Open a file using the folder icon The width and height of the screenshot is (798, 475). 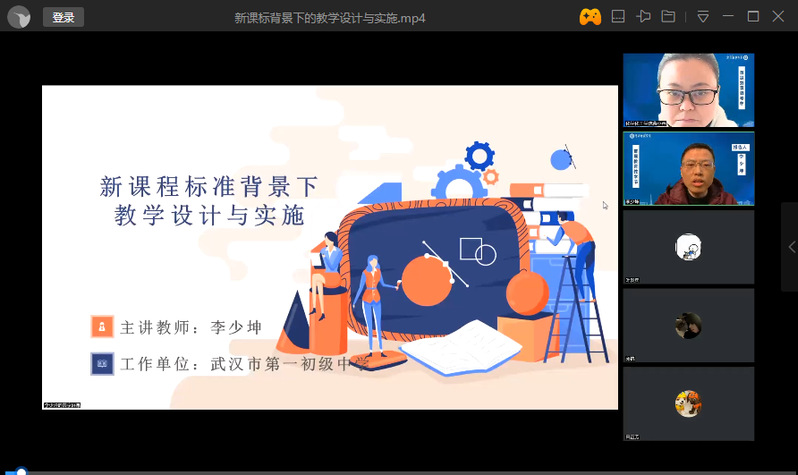pyautogui.click(x=668, y=16)
